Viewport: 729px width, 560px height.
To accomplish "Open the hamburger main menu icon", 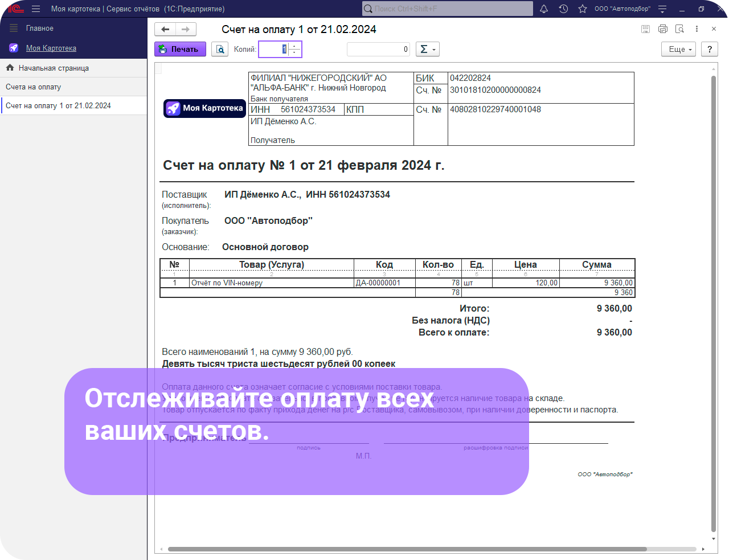I will (x=36, y=9).
